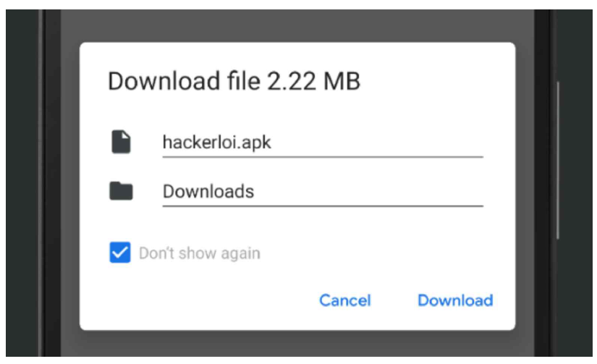The height and width of the screenshot is (364, 597).
Task: Open the Downloads folder location field
Action: tap(208, 192)
